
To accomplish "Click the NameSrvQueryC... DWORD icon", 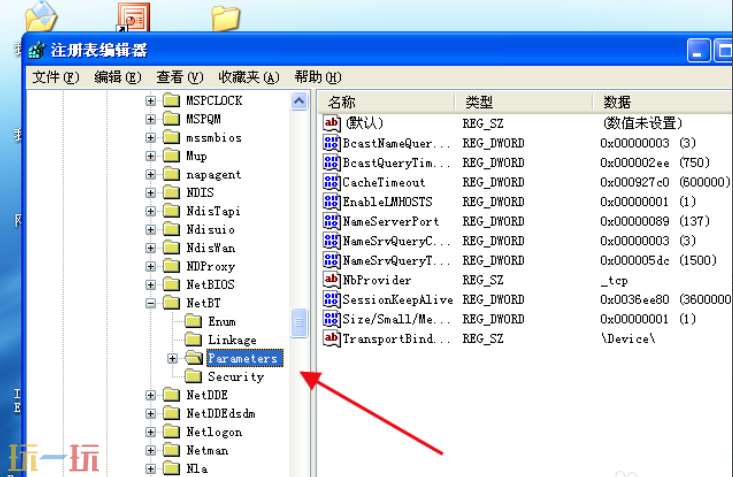I will tap(331, 241).
